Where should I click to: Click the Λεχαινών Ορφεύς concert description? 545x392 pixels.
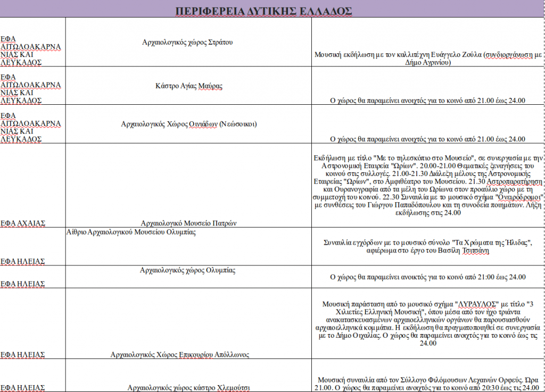[428, 383]
